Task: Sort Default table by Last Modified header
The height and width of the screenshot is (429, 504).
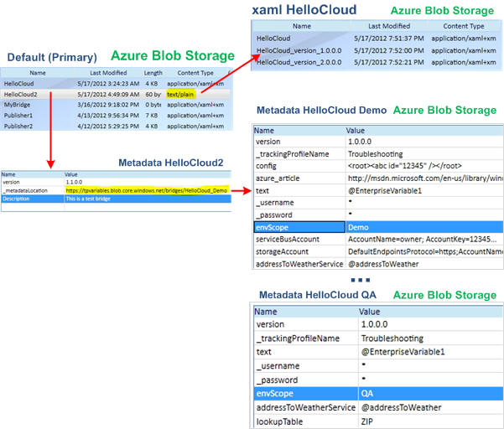Action: pyautogui.click(x=108, y=73)
